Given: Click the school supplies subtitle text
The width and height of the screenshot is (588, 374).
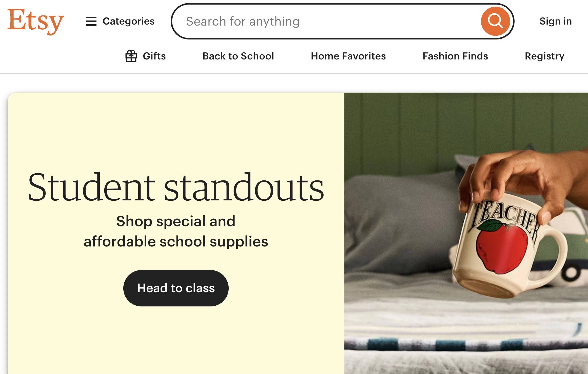Looking at the screenshot, I should (x=176, y=231).
